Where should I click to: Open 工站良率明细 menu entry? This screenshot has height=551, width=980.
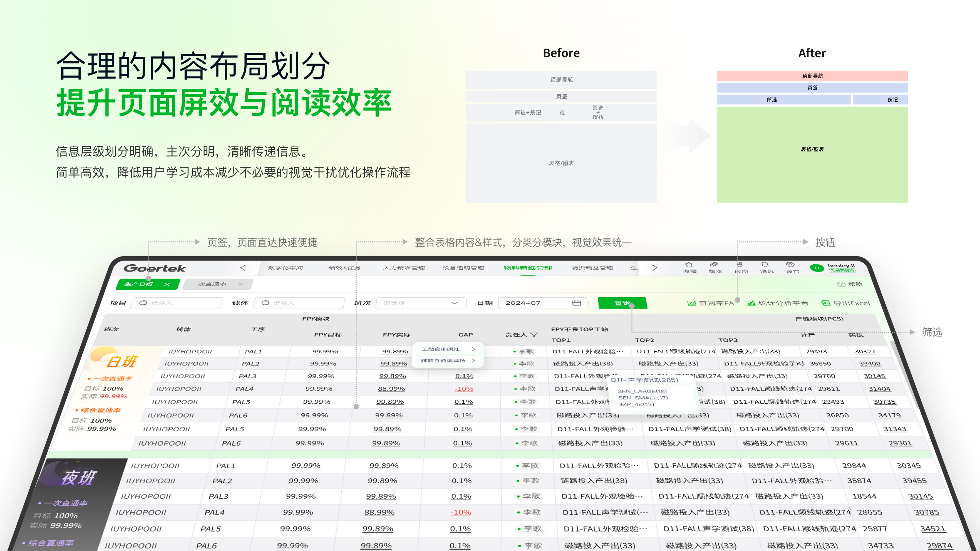tap(448, 349)
